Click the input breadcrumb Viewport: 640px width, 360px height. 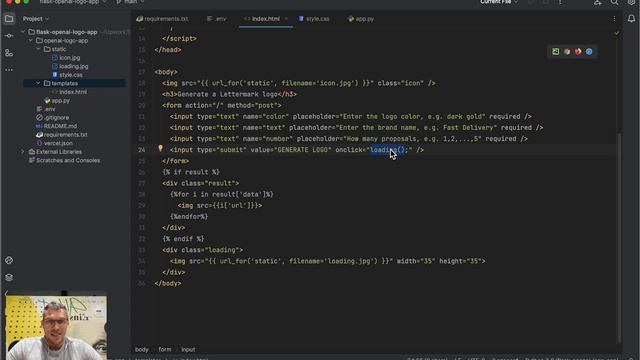(x=188, y=349)
